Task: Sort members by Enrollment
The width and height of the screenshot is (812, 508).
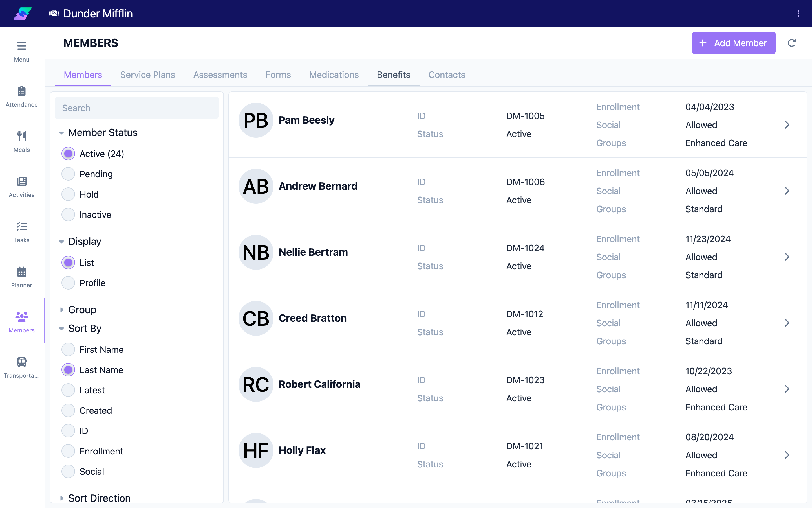Action: [x=68, y=451]
